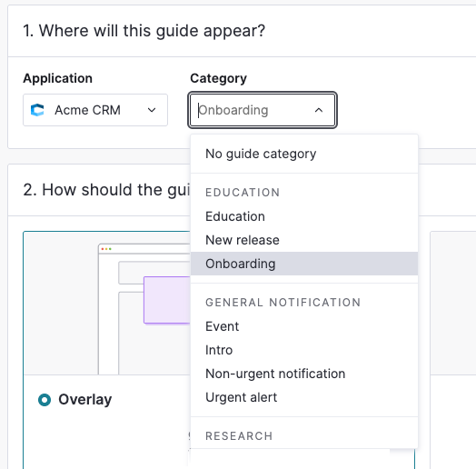Select the Overlay radio button
Viewport: 476px width, 469px height.
[45, 399]
